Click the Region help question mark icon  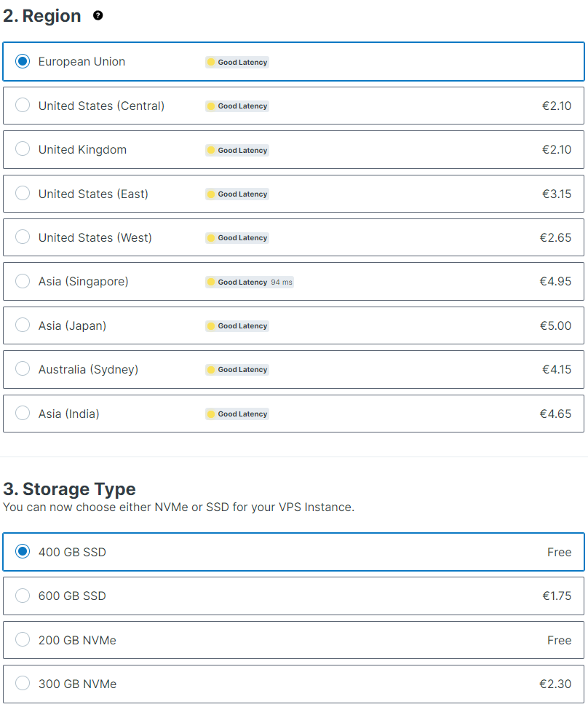tap(98, 16)
